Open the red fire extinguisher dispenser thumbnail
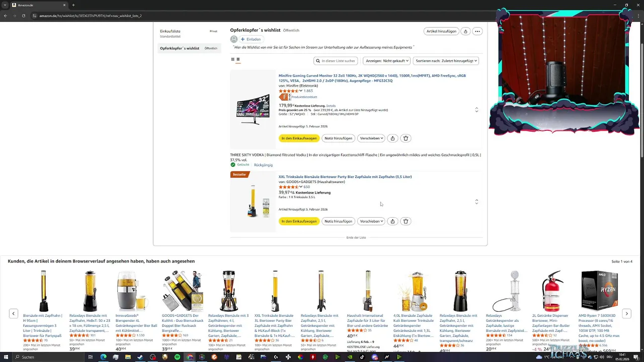 [x=552, y=291]
